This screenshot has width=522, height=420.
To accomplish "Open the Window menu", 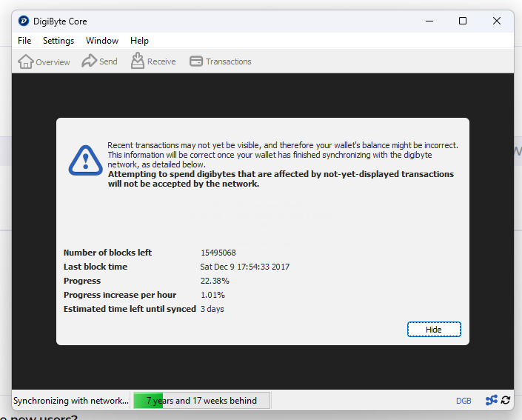I will click(102, 41).
